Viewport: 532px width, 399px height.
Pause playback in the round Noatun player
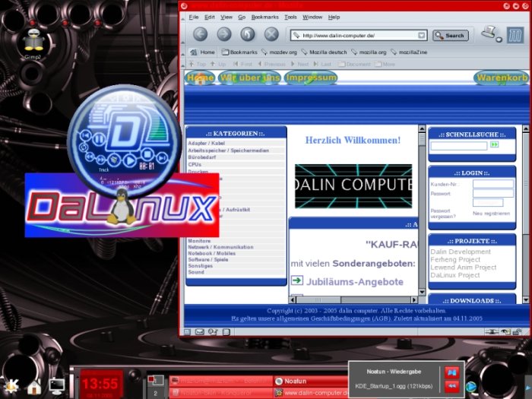pos(98,139)
